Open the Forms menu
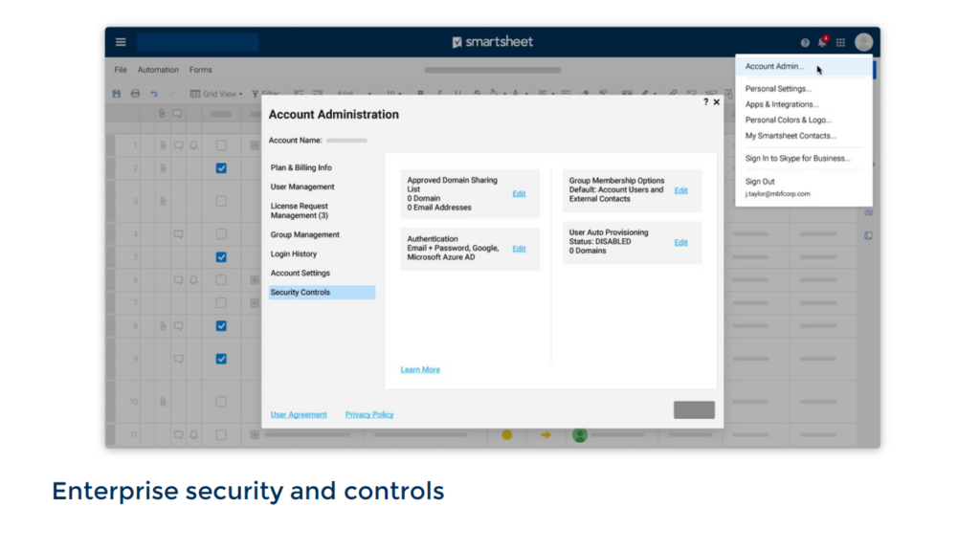The image size is (980, 551). pyautogui.click(x=201, y=70)
